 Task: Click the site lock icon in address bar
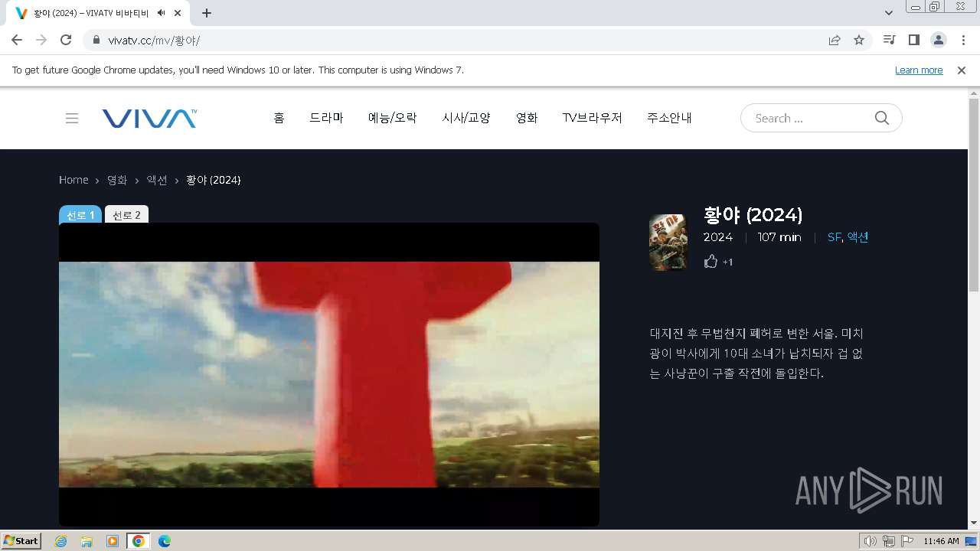[x=96, y=40]
